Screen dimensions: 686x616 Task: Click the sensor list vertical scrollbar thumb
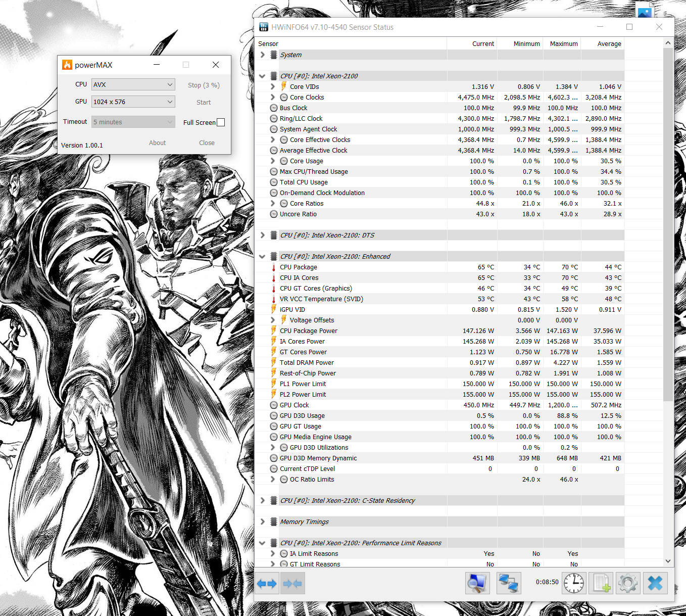pyautogui.click(x=668, y=225)
